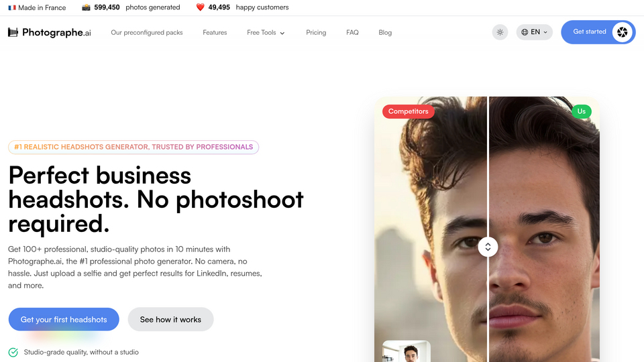The height and width of the screenshot is (362, 644).
Task: Open the FAQ link
Action: [x=352, y=32]
